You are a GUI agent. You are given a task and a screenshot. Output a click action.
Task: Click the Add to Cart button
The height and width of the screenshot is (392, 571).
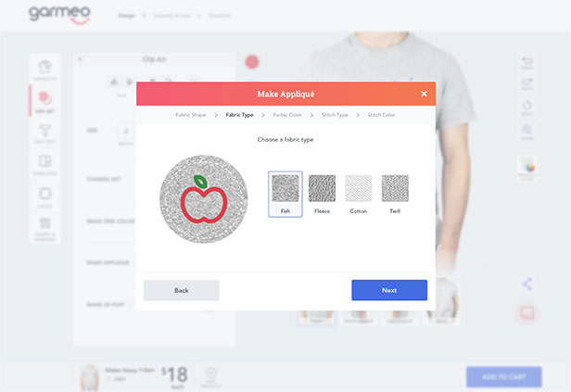[x=504, y=377]
